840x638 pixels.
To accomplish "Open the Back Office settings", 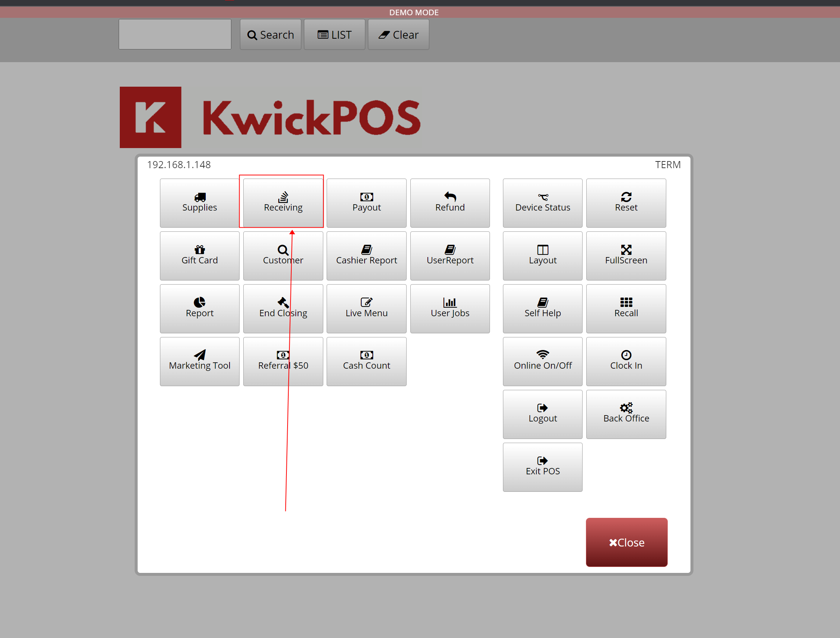I will pyautogui.click(x=626, y=414).
